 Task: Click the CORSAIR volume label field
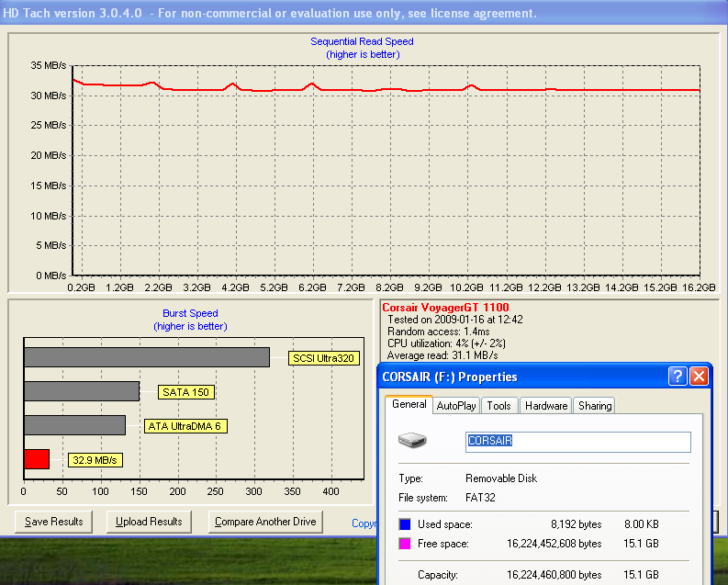[x=578, y=442]
